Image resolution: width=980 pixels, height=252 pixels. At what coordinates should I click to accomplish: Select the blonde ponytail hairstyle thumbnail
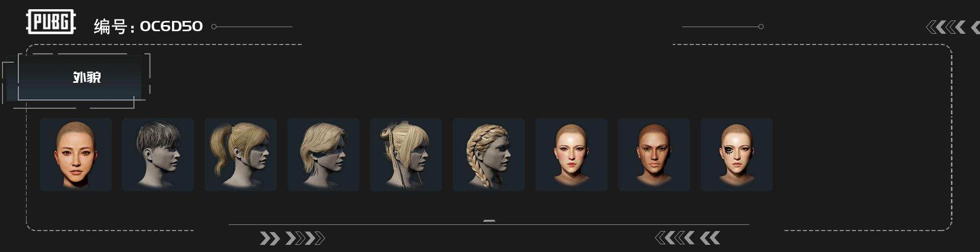click(240, 154)
